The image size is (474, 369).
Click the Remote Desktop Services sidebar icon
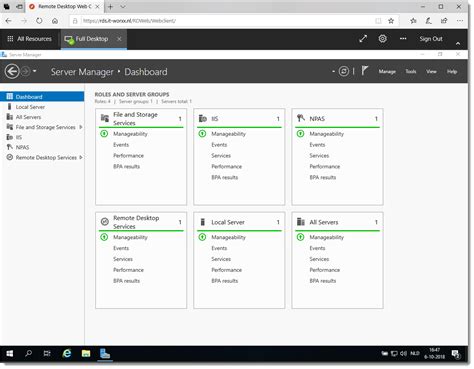10,157
